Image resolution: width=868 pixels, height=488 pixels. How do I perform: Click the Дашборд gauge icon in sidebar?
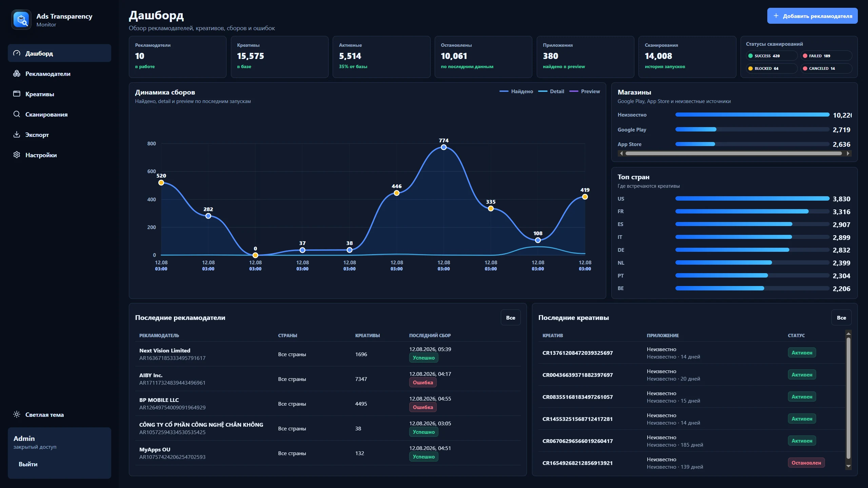point(17,53)
